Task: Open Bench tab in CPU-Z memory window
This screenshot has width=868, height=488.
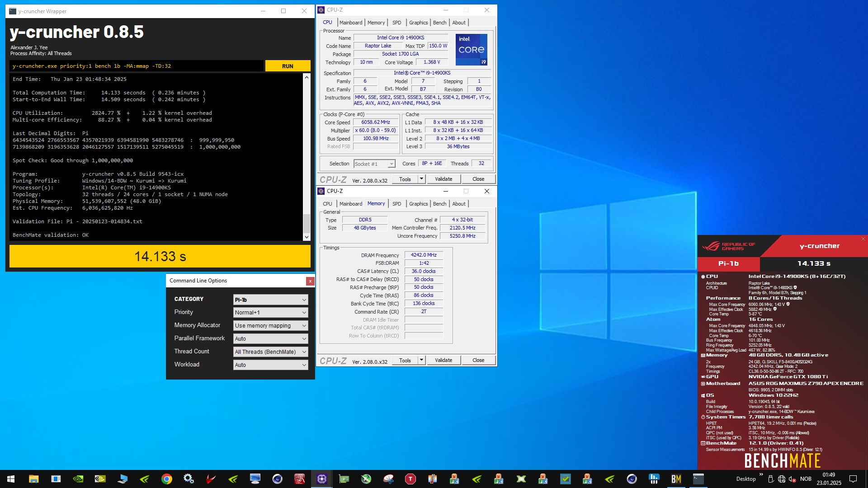Action: (439, 204)
